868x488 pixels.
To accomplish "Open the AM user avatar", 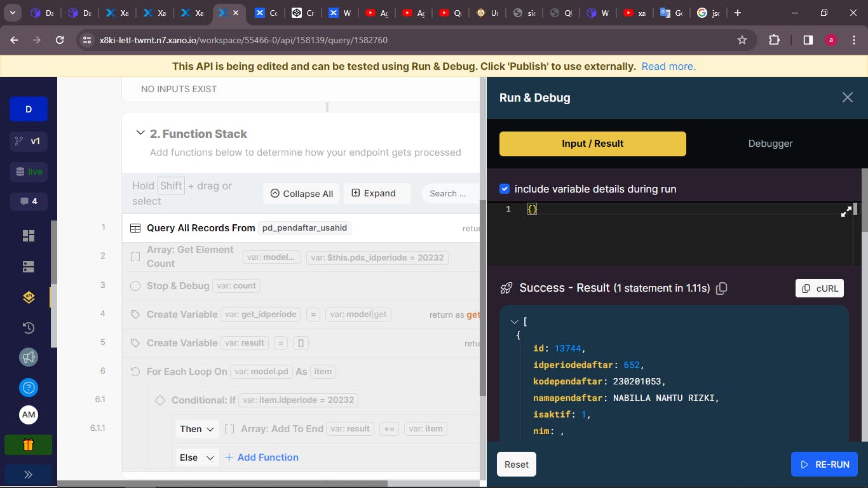I will click(29, 415).
